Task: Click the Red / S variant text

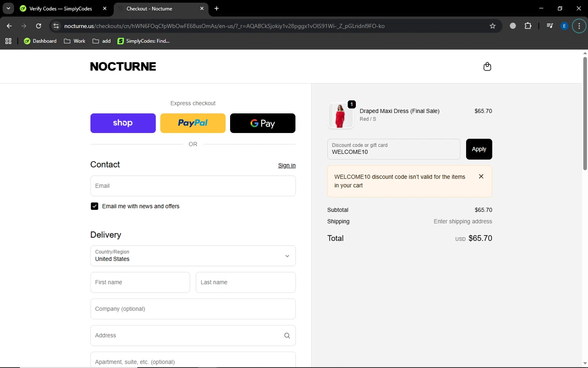Action: tap(368, 119)
